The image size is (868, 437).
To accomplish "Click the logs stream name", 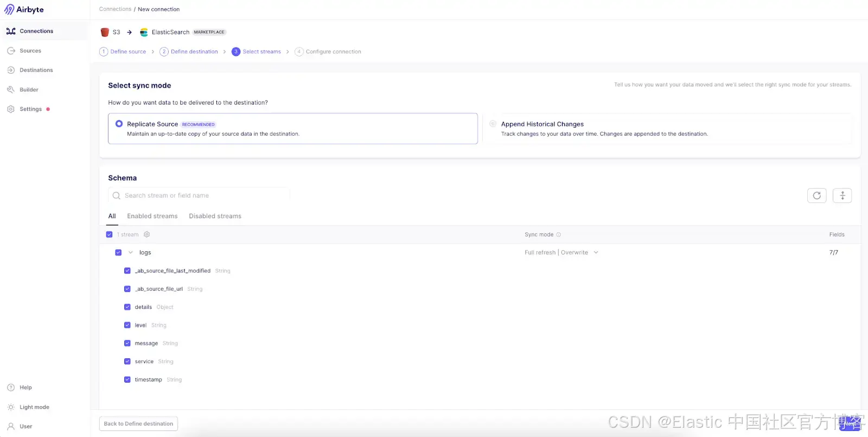I will coord(145,252).
